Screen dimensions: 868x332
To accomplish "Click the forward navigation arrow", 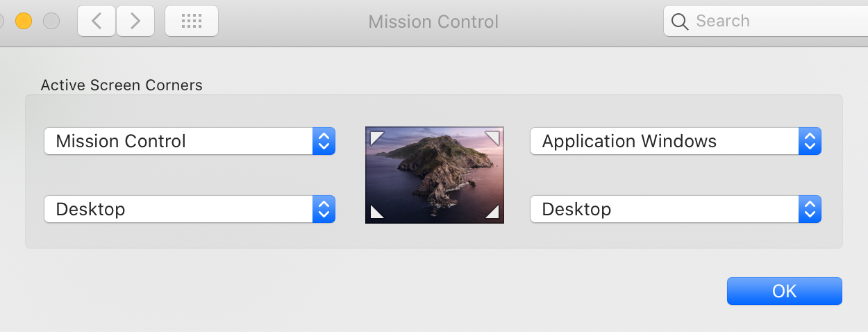I will click(135, 22).
